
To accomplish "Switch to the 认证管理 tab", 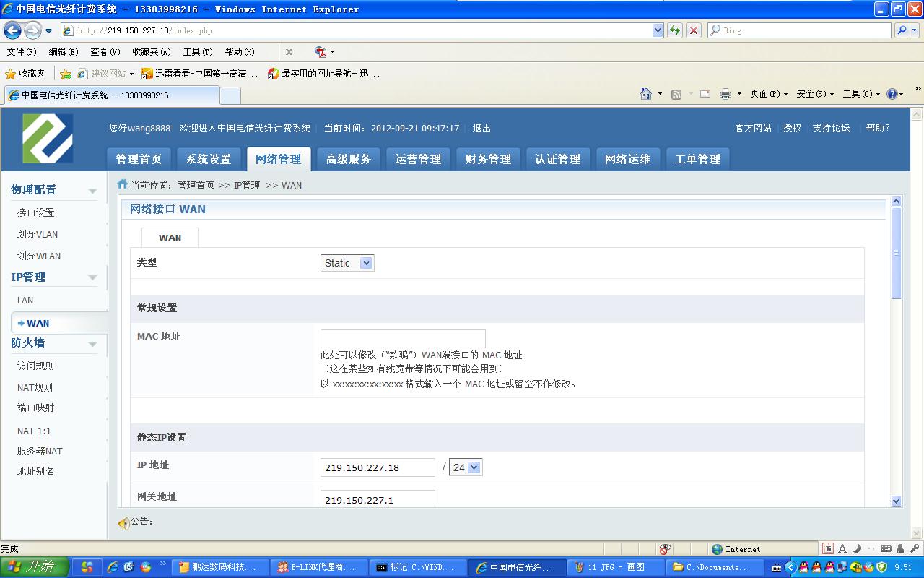I will [x=558, y=159].
